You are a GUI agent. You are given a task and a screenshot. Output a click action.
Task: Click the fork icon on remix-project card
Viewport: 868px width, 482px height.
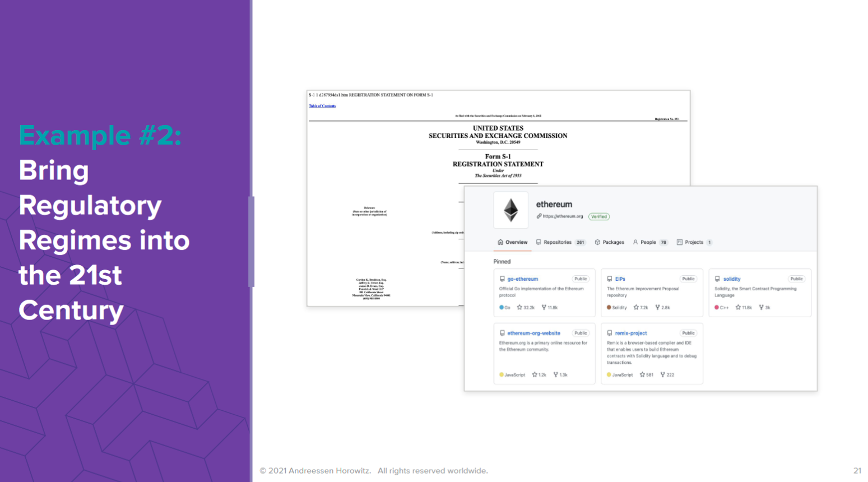click(x=662, y=375)
